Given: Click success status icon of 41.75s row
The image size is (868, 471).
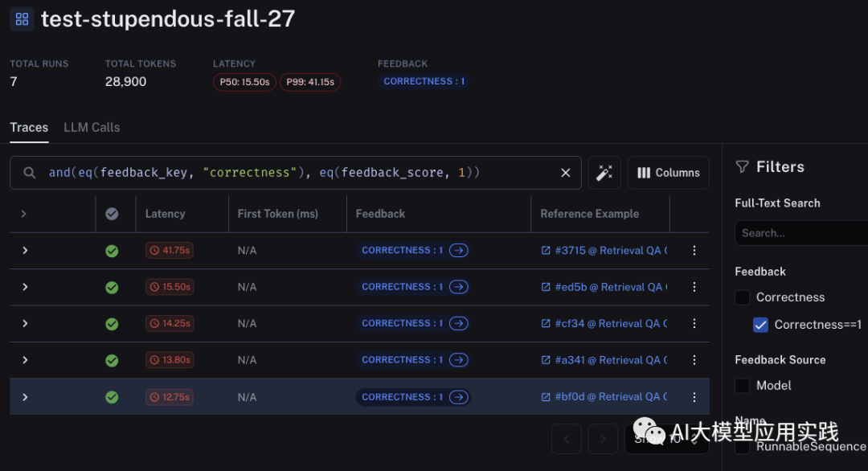Looking at the screenshot, I should click(x=112, y=251).
